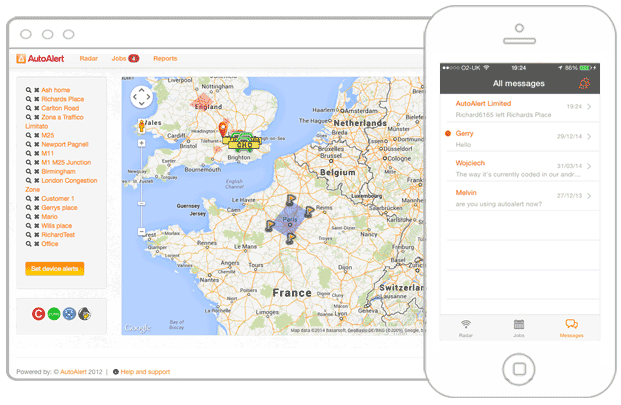Delete Wills place zone X icon
This screenshot has width=621, height=405.
point(36,226)
